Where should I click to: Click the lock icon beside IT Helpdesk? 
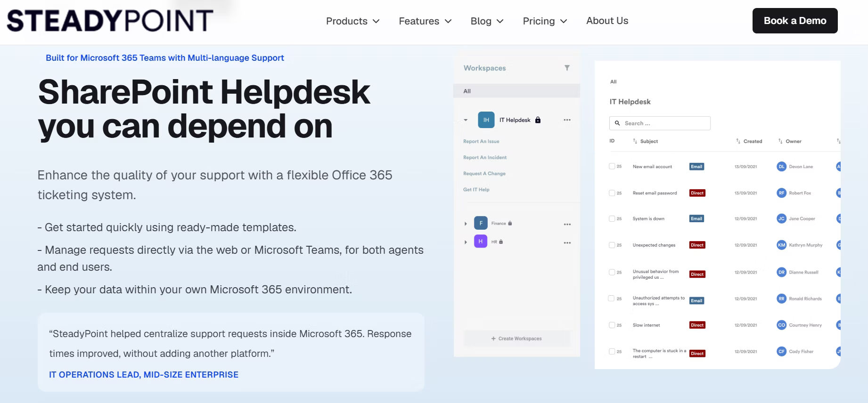coord(538,120)
